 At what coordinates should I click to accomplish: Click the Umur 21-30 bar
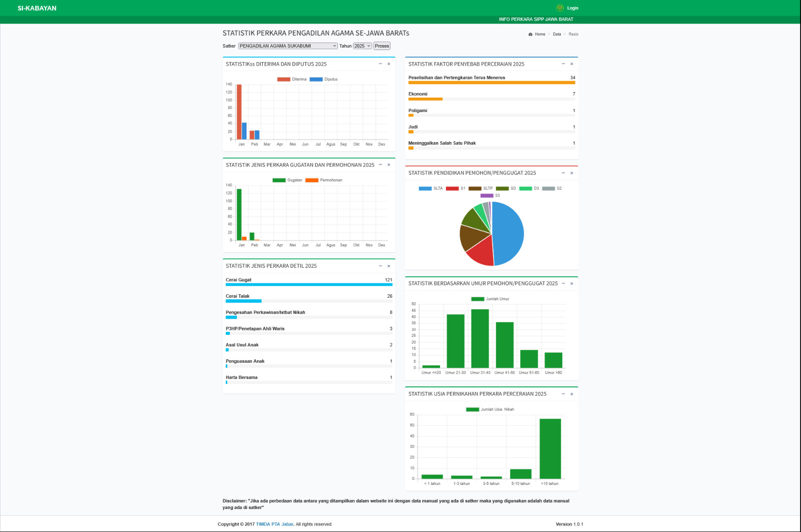pos(456,341)
